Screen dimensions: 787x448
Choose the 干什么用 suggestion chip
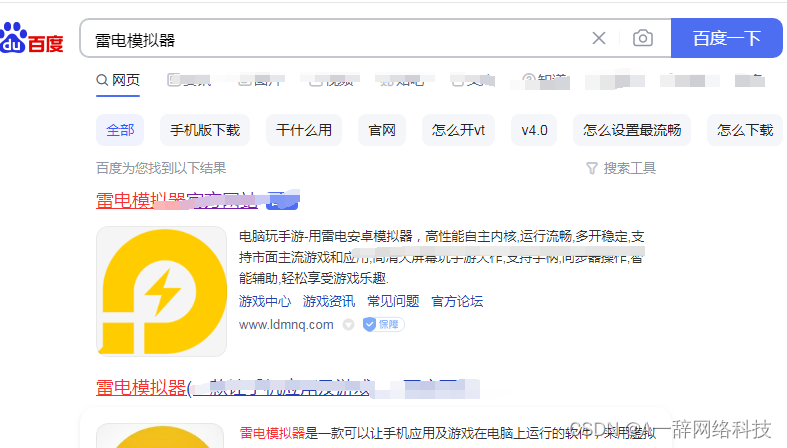click(x=304, y=130)
